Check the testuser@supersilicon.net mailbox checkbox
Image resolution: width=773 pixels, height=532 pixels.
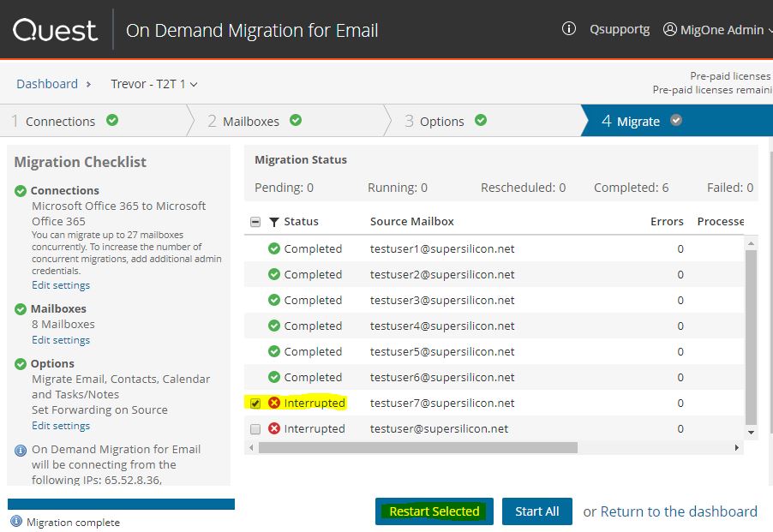click(255, 429)
